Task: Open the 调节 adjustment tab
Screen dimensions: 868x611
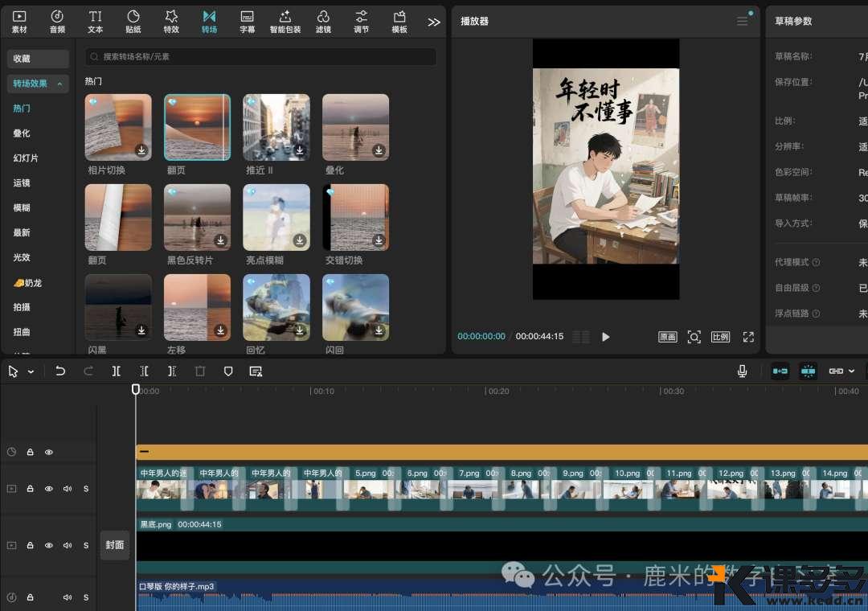Action: (x=362, y=22)
